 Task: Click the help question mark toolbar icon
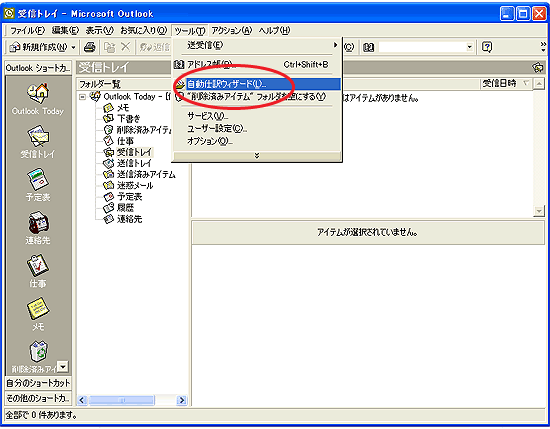click(487, 47)
